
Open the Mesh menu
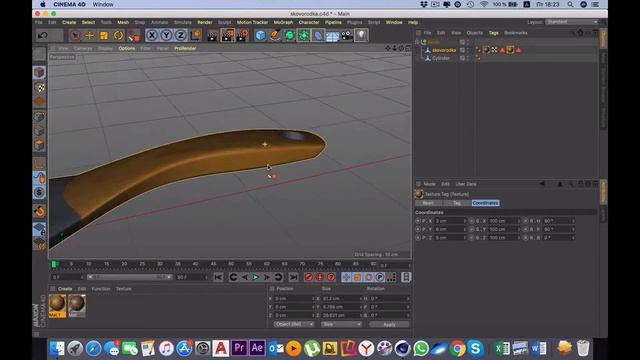click(x=123, y=22)
